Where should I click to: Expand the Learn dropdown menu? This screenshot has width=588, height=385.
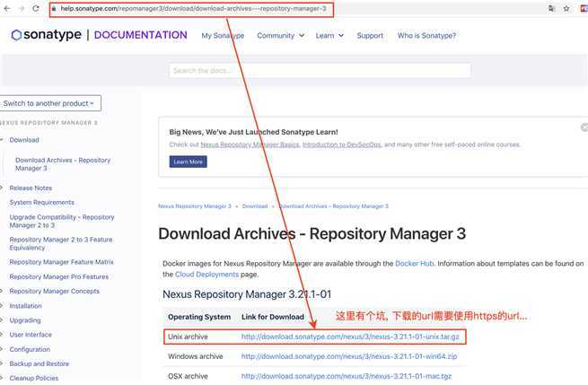(329, 36)
